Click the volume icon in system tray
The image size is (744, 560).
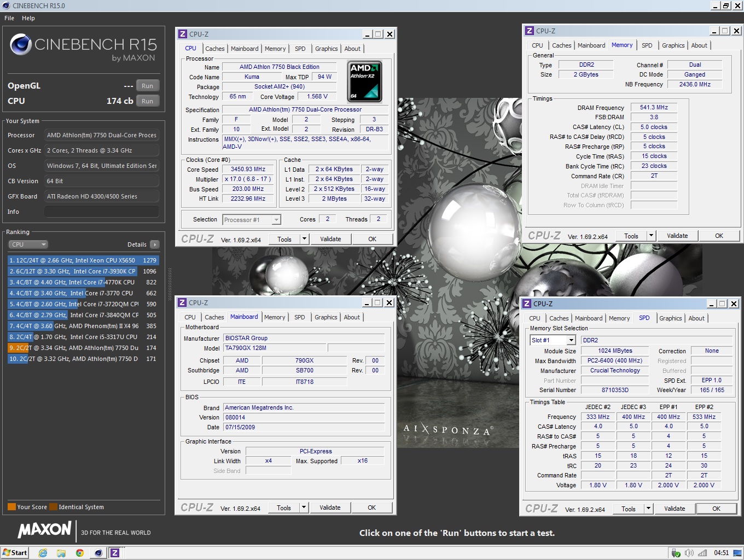click(x=689, y=553)
